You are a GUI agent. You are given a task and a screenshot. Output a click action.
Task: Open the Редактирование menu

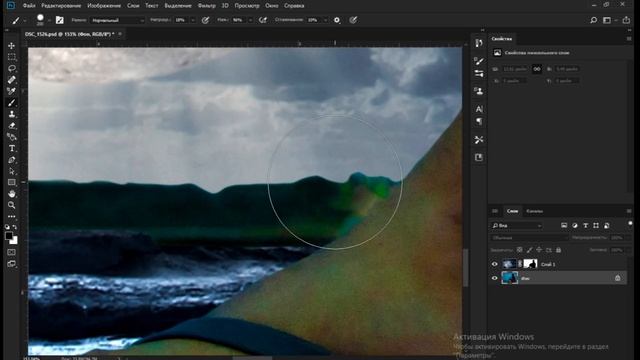(61, 6)
